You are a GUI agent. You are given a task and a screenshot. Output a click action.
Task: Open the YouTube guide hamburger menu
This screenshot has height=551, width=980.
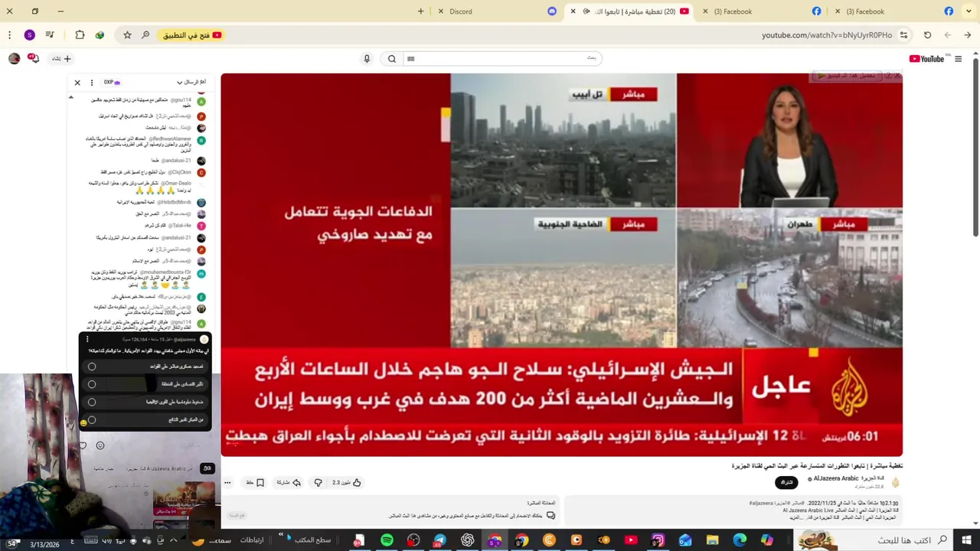958,59
